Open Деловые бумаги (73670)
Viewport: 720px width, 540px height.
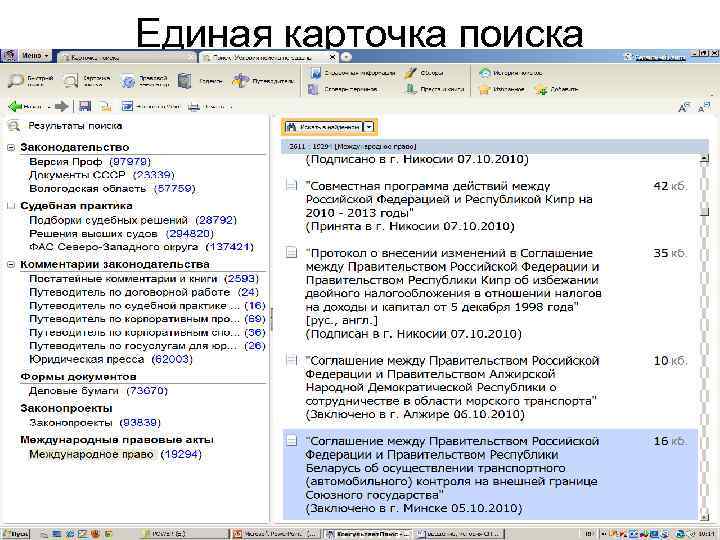[x=98, y=391]
